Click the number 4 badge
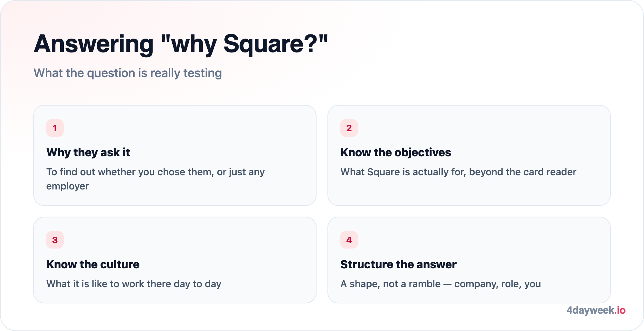The width and height of the screenshot is (644, 331). pyautogui.click(x=349, y=240)
